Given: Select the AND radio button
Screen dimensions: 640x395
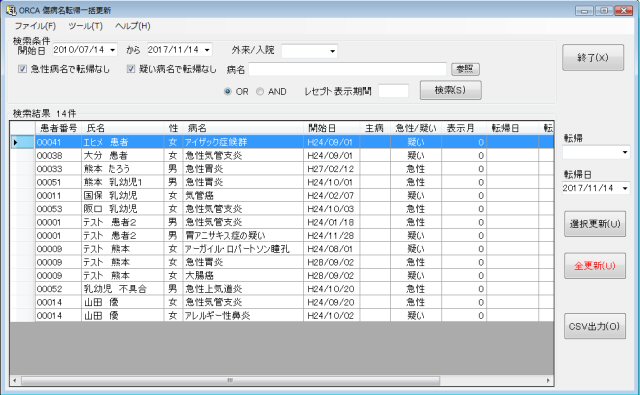Looking at the screenshot, I should point(260,91).
